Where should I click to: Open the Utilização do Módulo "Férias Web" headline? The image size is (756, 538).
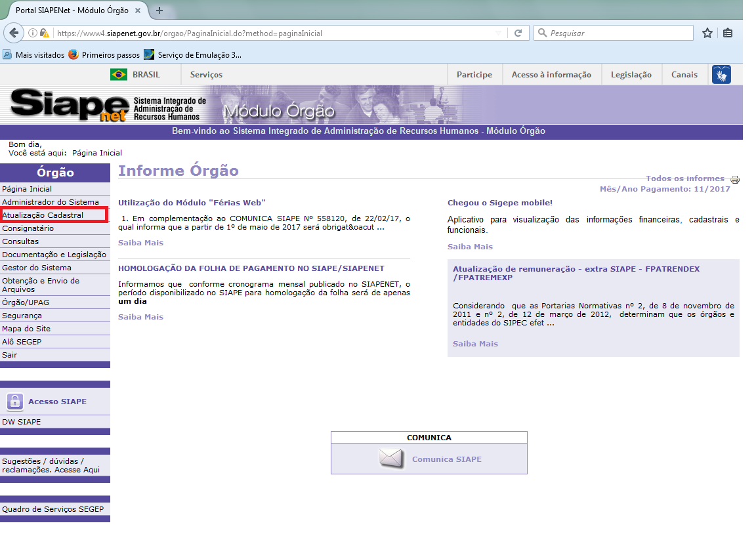[x=192, y=203]
